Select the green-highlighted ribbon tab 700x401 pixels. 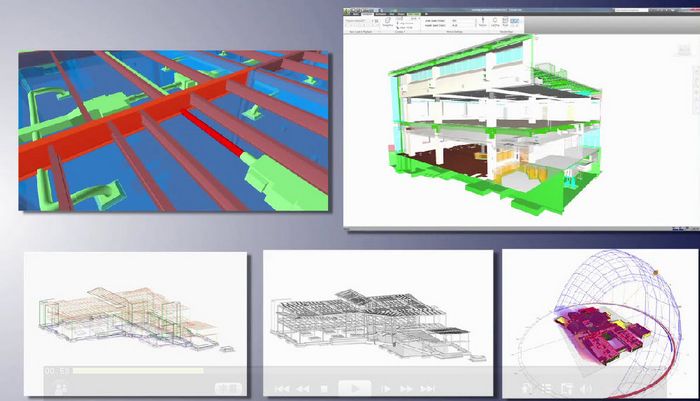413,14
